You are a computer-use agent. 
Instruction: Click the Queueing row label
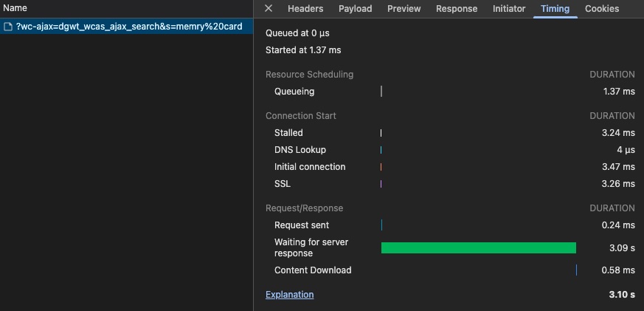pos(294,92)
